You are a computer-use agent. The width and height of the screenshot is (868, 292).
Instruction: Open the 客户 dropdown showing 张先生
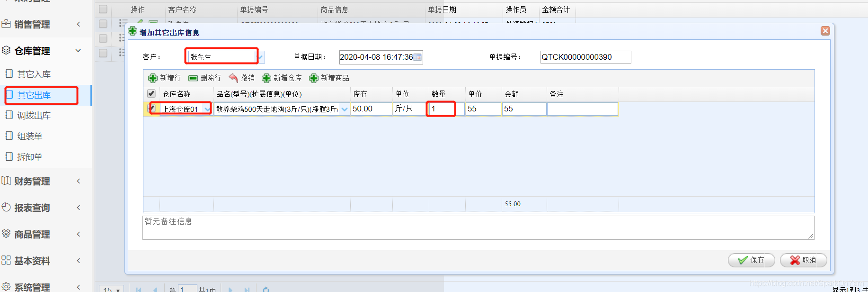[x=261, y=57]
